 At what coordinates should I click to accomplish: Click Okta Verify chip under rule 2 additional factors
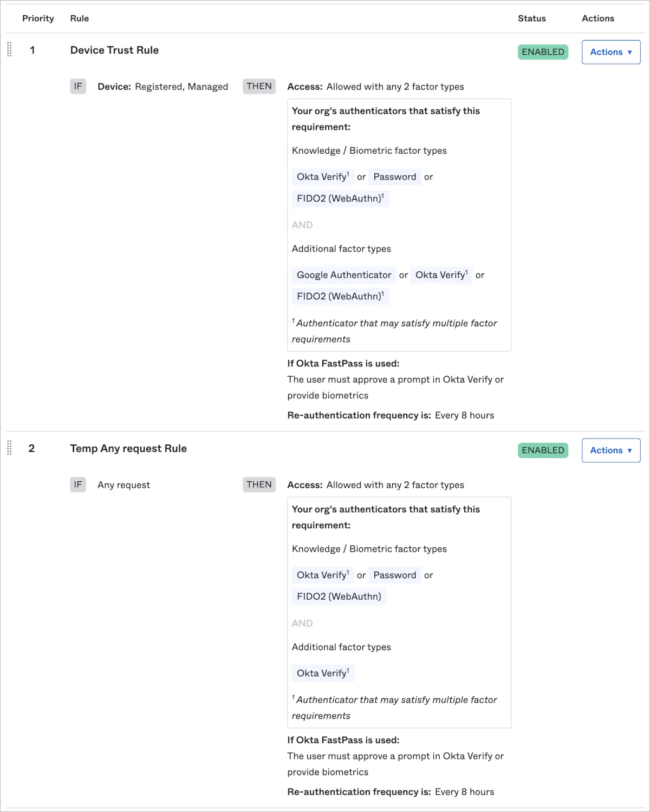tap(322, 673)
